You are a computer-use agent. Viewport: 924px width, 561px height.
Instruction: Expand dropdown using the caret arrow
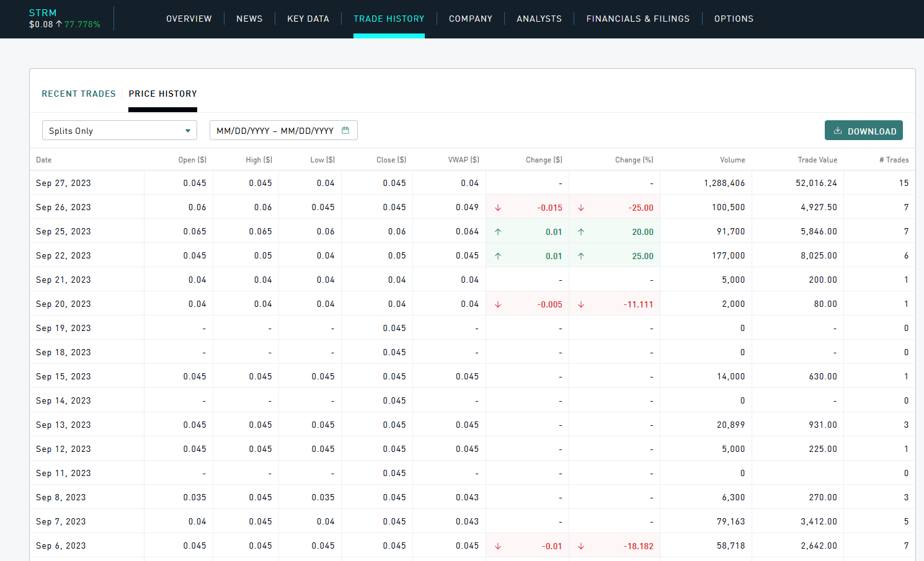pyautogui.click(x=187, y=131)
